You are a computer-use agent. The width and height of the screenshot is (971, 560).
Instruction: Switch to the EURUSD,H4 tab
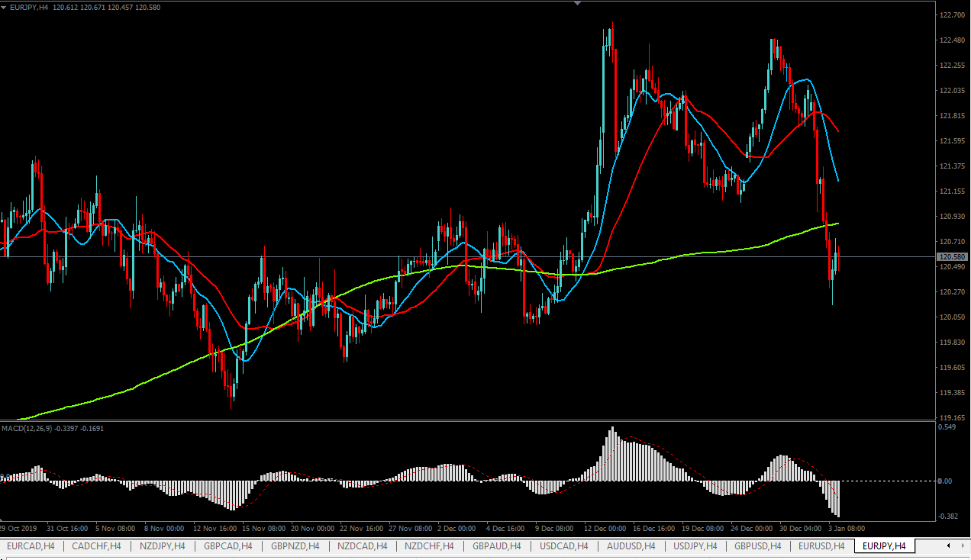[821, 546]
